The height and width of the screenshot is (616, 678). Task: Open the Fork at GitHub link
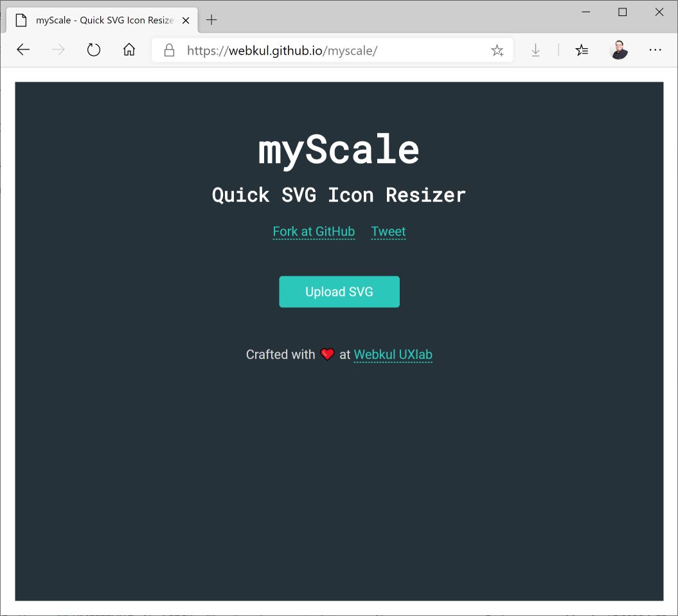coord(314,231)
